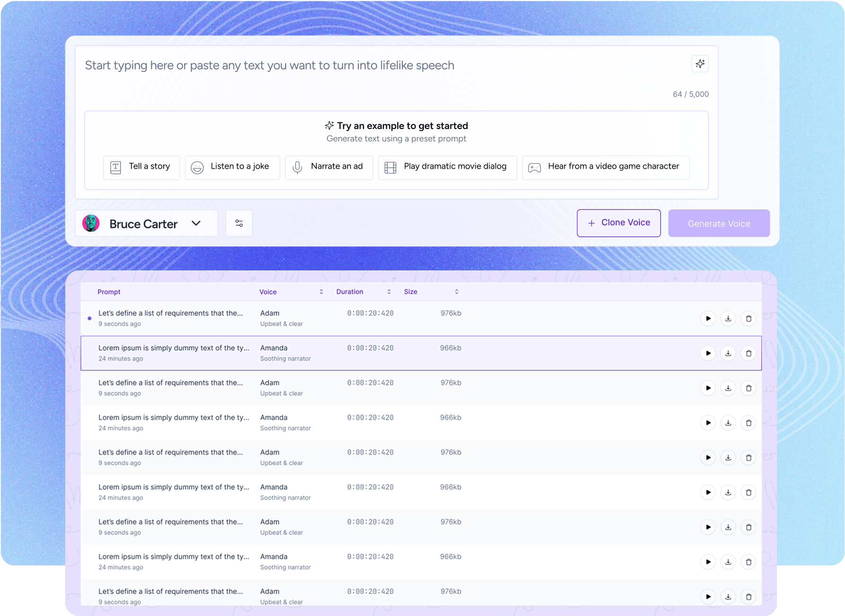Choose the Tell a story preset
Image resolution: width=845 pixels, height=616 pixels.
[141, 167]
